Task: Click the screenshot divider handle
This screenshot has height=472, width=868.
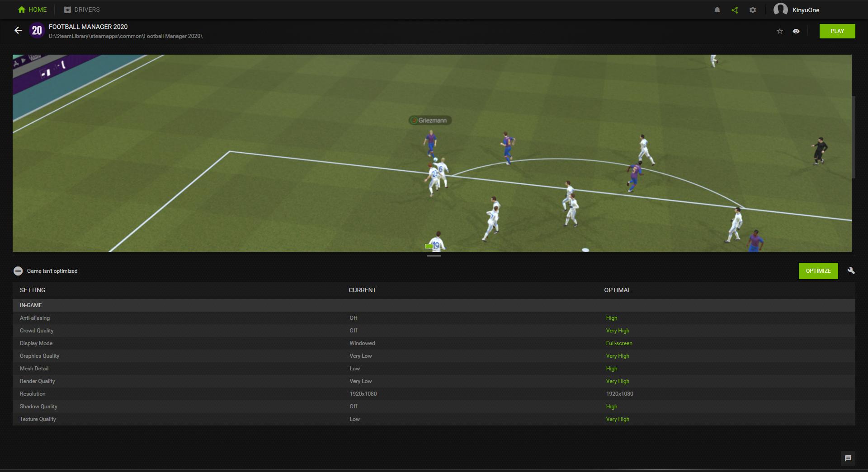Action: click(434, 256)
